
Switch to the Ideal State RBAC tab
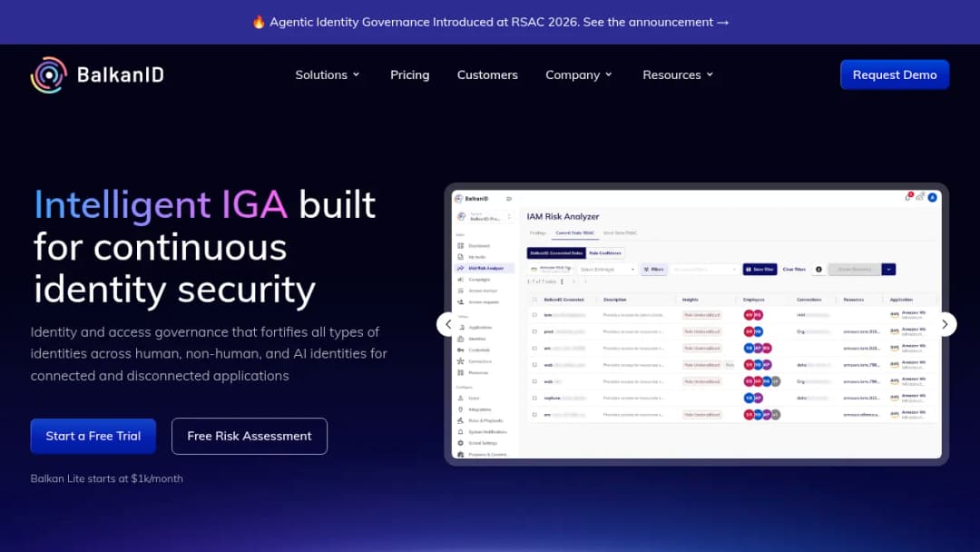(620, 233)
